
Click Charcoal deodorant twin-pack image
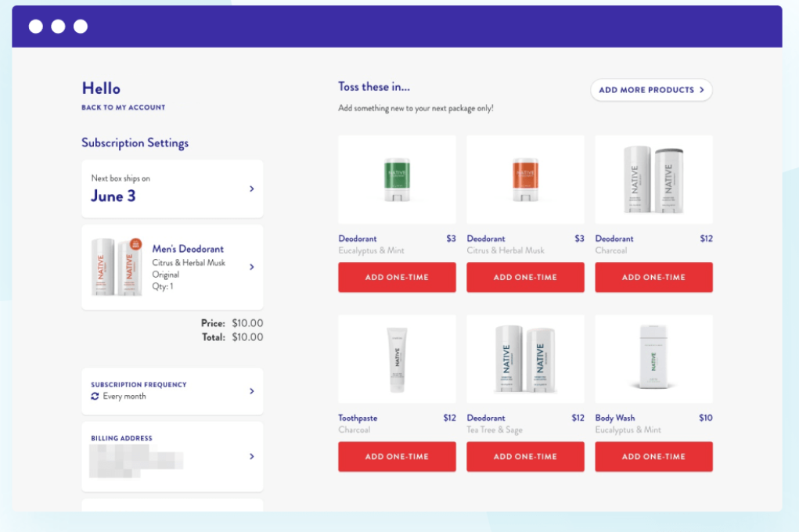(x=653, y=179)
